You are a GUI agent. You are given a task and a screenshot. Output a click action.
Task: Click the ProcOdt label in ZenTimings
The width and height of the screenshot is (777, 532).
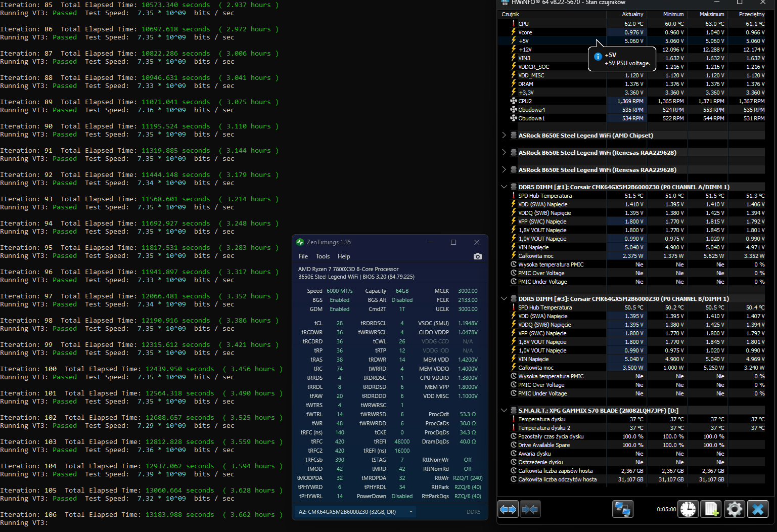[x=439, y=414]
